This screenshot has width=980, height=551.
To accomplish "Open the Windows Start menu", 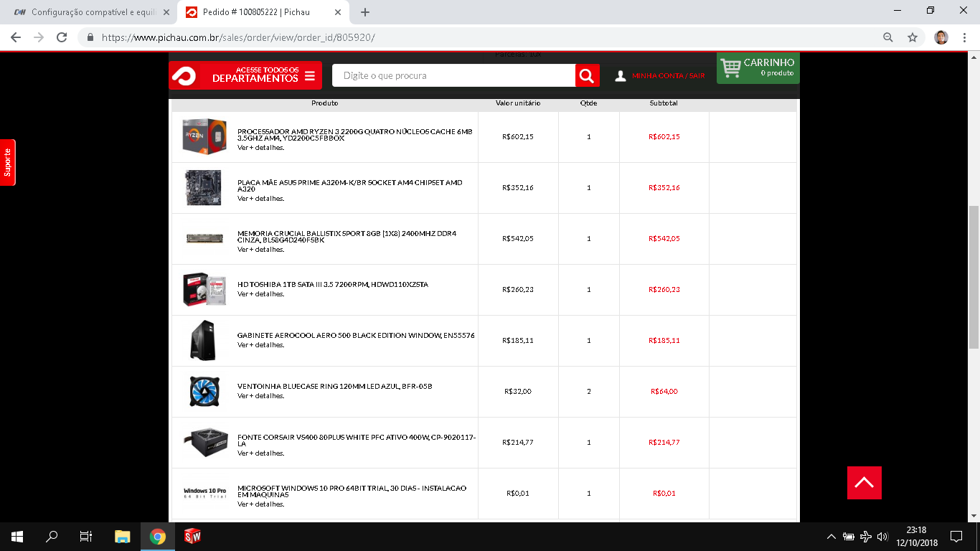I will (17, 536).
